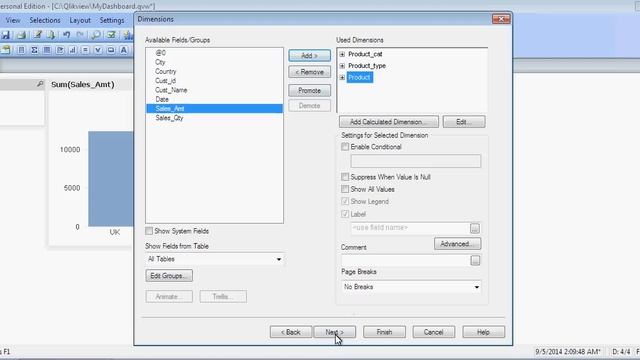The image size is (640, 360).
Task: Open the View menu
Action: 13,20
